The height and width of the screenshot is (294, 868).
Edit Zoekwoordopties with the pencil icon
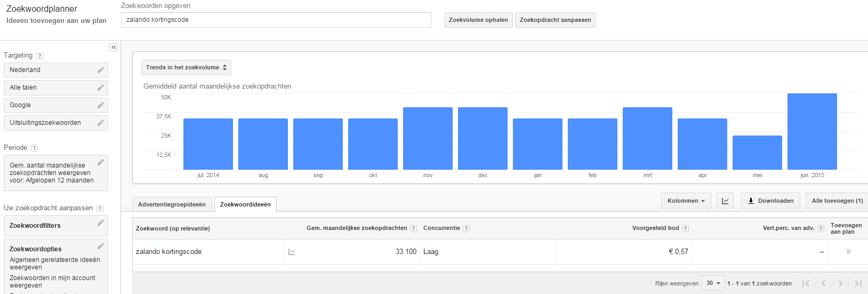click(100, 246)
